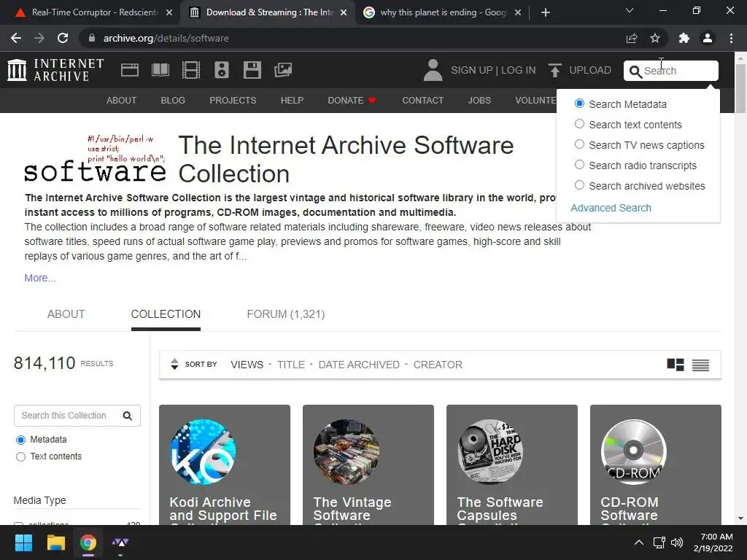Open the Web (Wayback) media icon
Image resolution: width=747 pixels, height=560 pixels.
[x=130, y=70]
